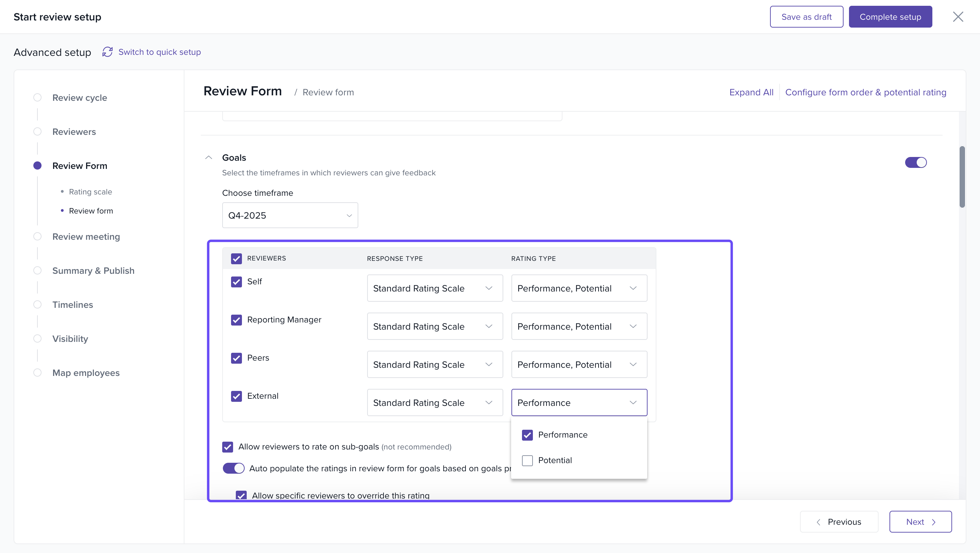The width and height of the screenshot is (980, 553).
Task: Open Self response type Standard Rating Scale dropdown
Action: (435, 288)
